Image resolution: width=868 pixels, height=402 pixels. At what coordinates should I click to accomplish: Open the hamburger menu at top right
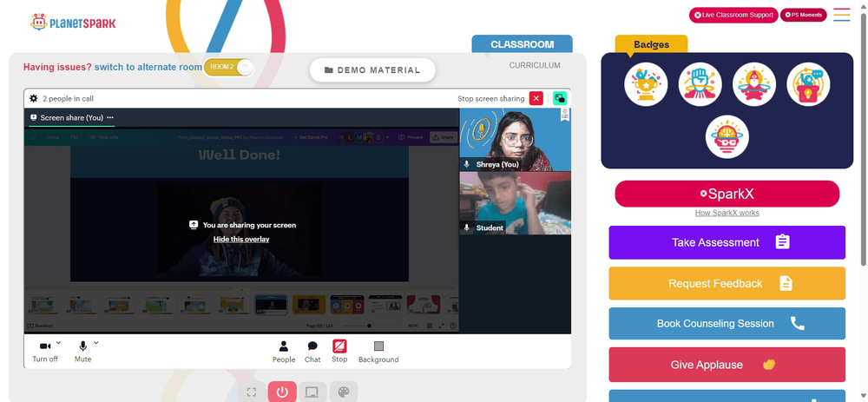pos(841,15)
